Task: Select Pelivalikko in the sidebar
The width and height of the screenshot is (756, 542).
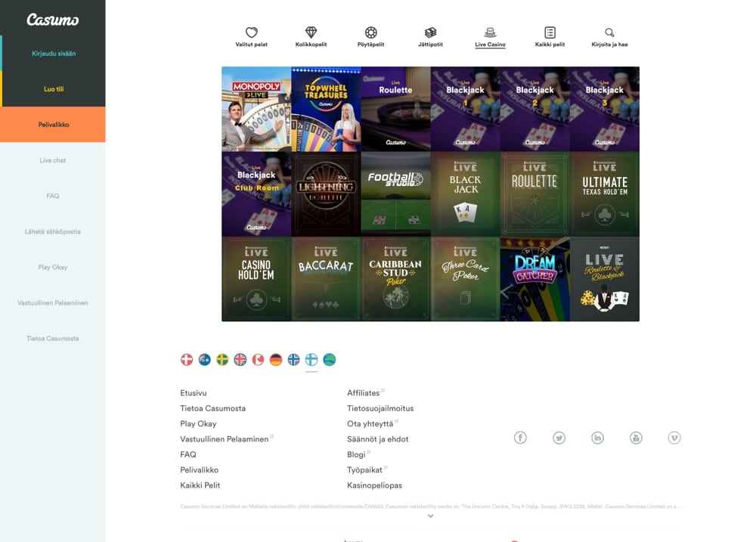Action: [53, 125]
